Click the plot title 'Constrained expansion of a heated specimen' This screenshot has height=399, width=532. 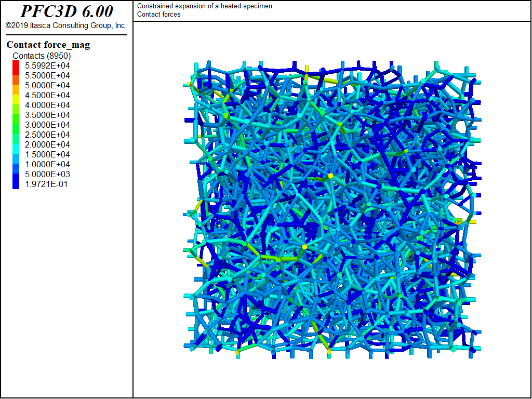[205, 6]
